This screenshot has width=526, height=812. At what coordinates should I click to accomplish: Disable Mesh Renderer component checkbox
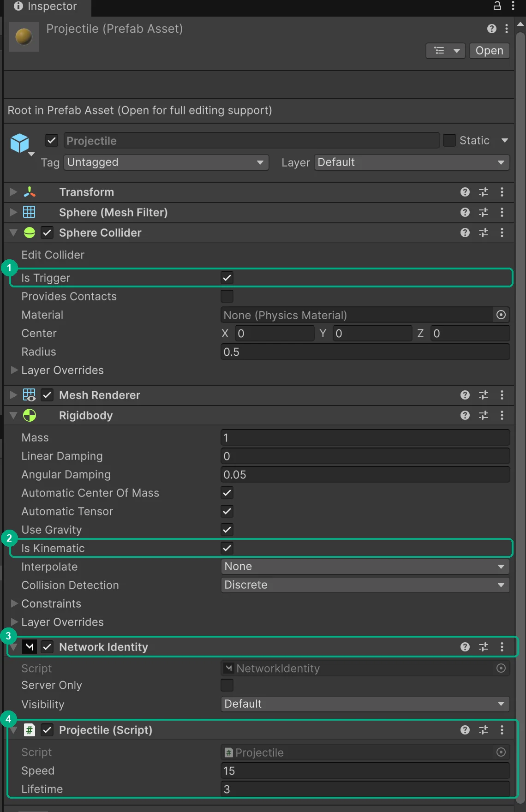(47, 395)
